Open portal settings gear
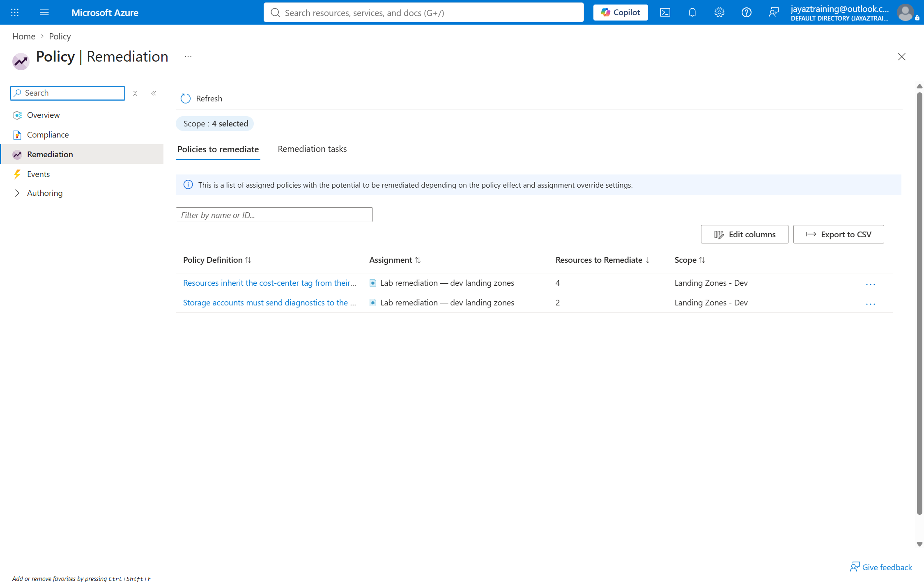Screen dimensions: 924x585 pyautogui.click(x=719, y=12)
